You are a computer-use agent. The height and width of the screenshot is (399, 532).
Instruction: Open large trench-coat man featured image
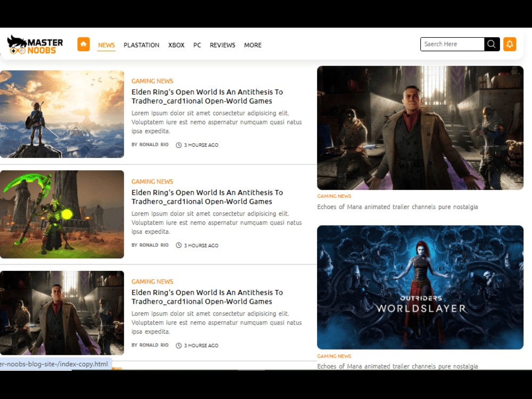[x=420, y=128]
